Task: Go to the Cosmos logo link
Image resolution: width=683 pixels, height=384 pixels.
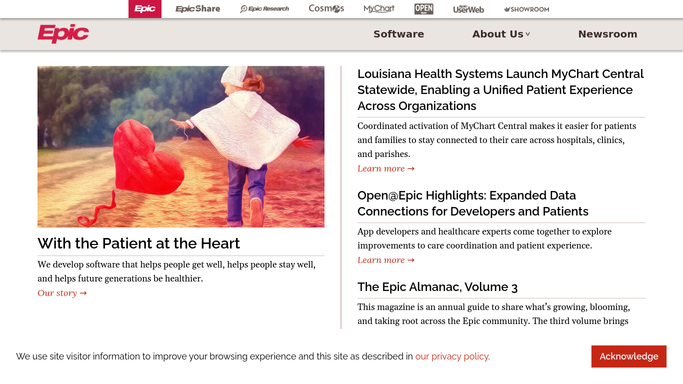Action: 326,8
